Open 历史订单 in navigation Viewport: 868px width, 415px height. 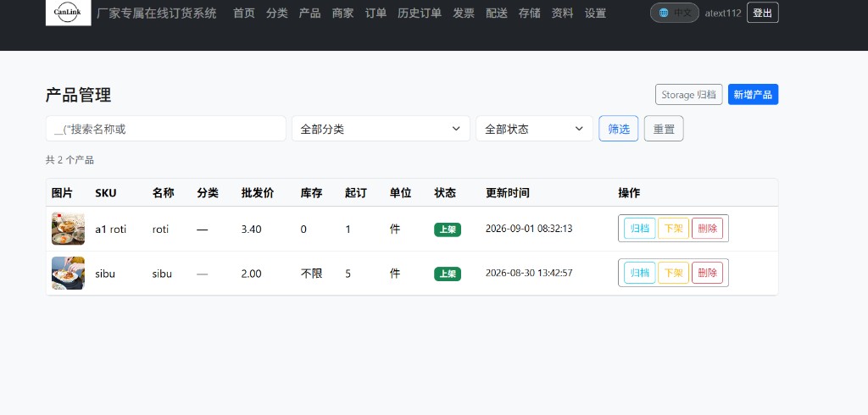point(419,14)
